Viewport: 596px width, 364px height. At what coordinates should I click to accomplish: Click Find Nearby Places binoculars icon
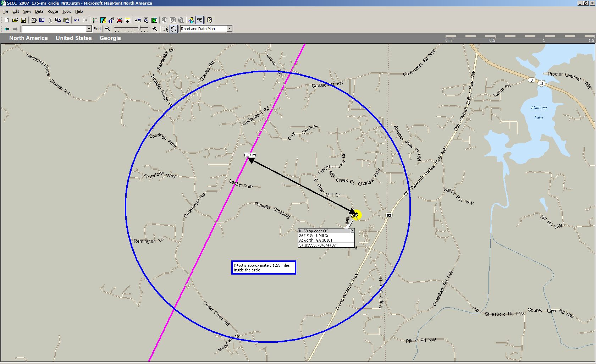coord(111,20)
